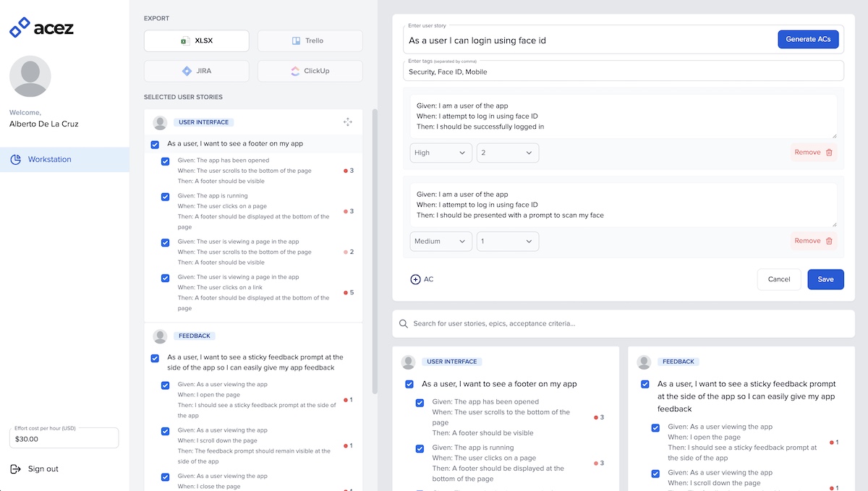
Task: Click the Generate ACs button
Action: (808, 39)
